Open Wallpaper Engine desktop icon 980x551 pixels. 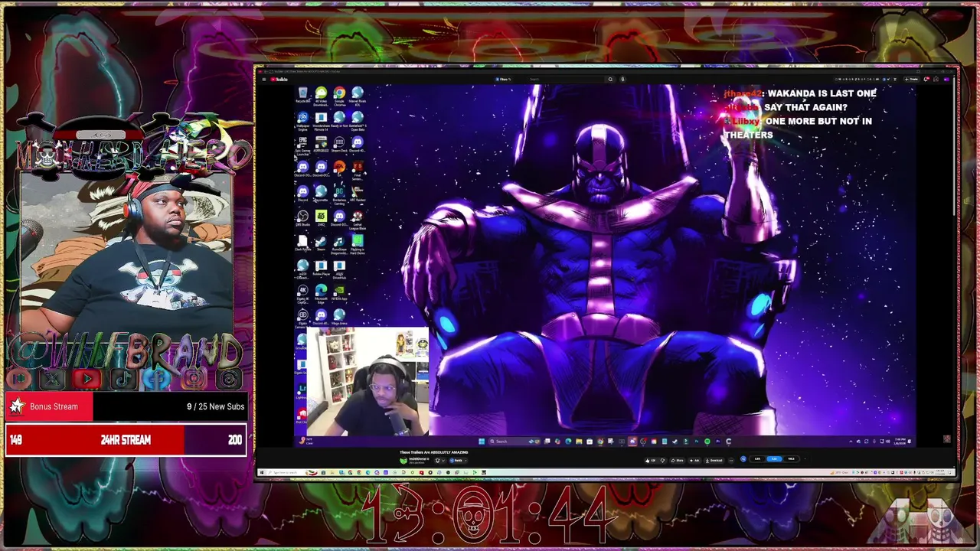click(303, 122)
